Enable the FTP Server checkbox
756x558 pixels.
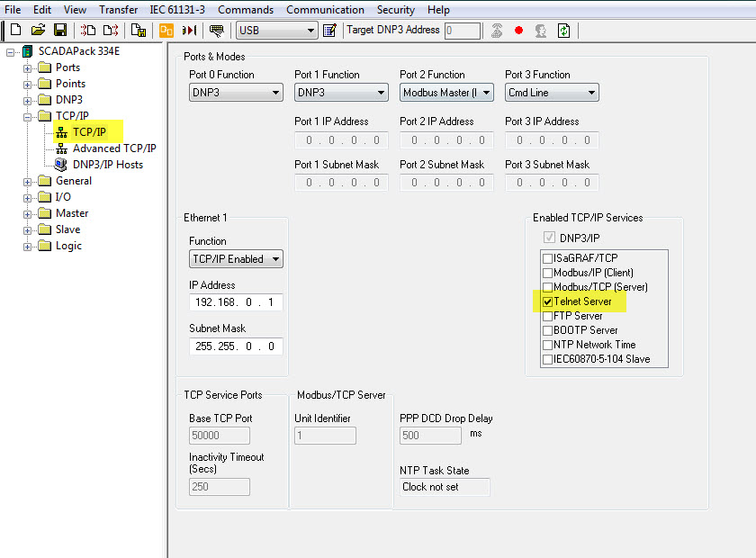(547, 317)
